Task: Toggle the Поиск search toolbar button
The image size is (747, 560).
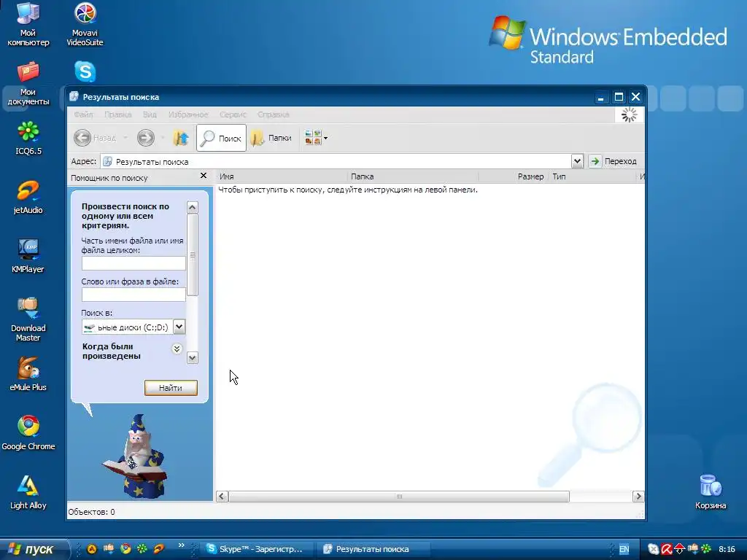Action: [x=222, y=138]
